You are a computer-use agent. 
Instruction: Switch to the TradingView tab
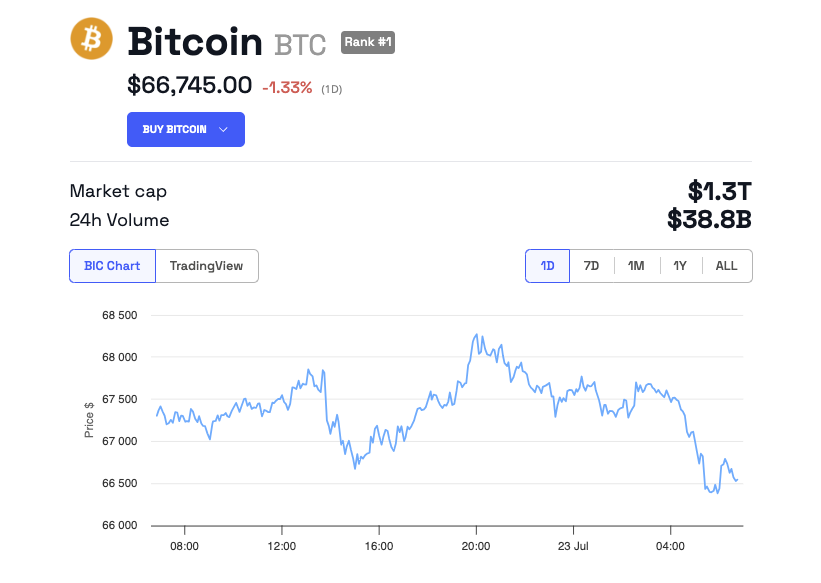pos(206,266)
